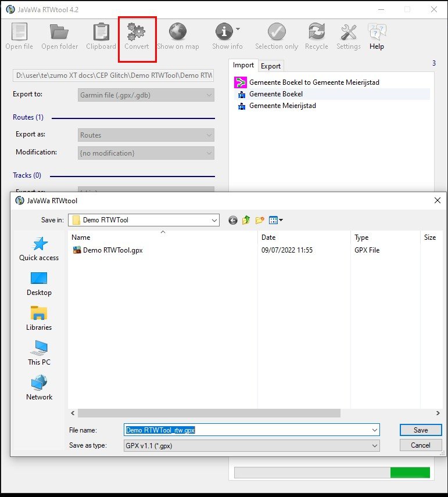Toggle Selection only checkmark icon
Image resolution: width=448 pixels, height=497 pixels.
click(277, 32)
